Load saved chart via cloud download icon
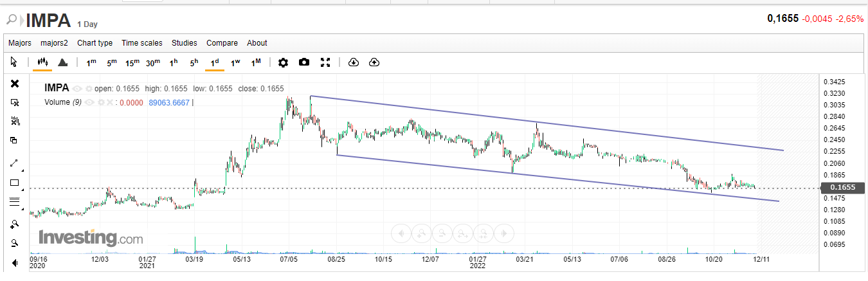 353,62
